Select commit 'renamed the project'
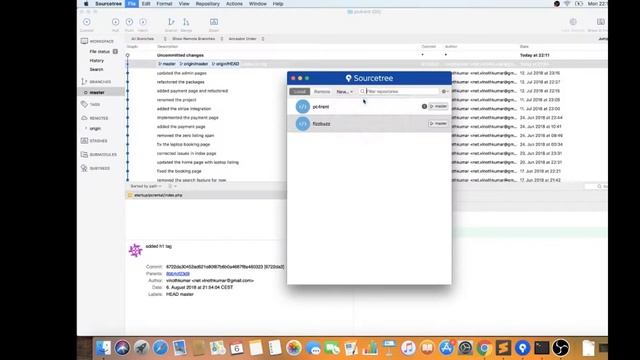Image resolution: width=640 pixels, height=360 pixels. [x=176, y=100]
